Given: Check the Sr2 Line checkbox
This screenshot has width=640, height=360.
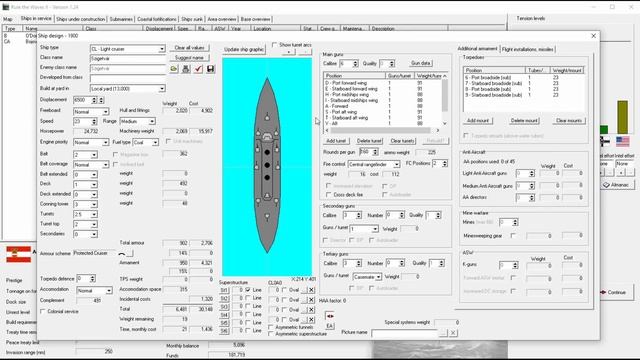Looking at the screenshot, I should (248, 298).
